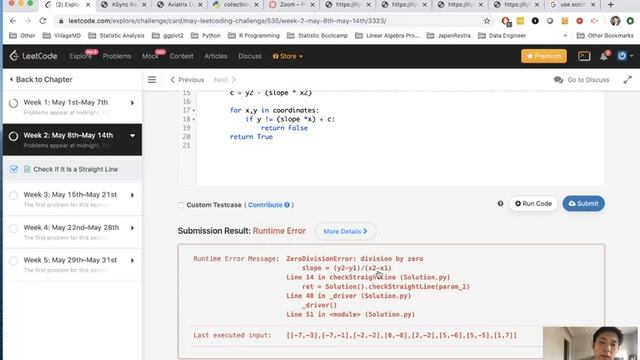Toggle the hamburger menu sidebar icon
The width and height of the screenshot is (640, 360).
[152, 80]
